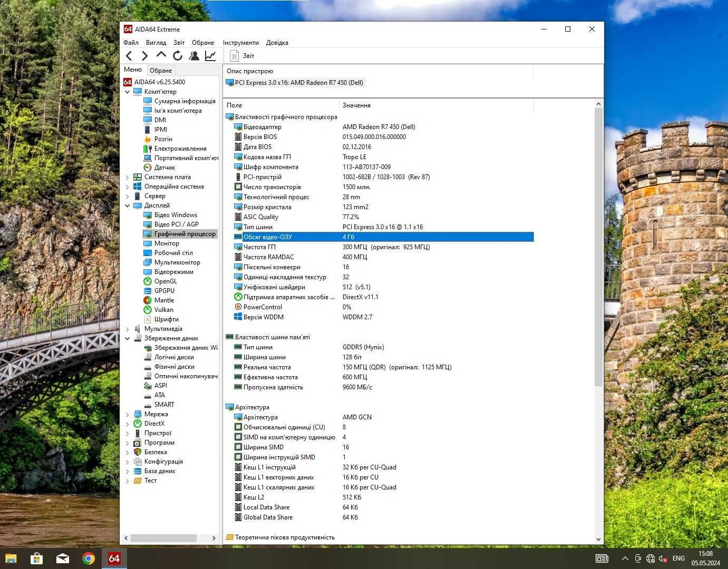Viewport: 728px width, 569px height.
Task: Collapse the Збереження даних node
Action: pyautogui.click(x=128, y=338)
